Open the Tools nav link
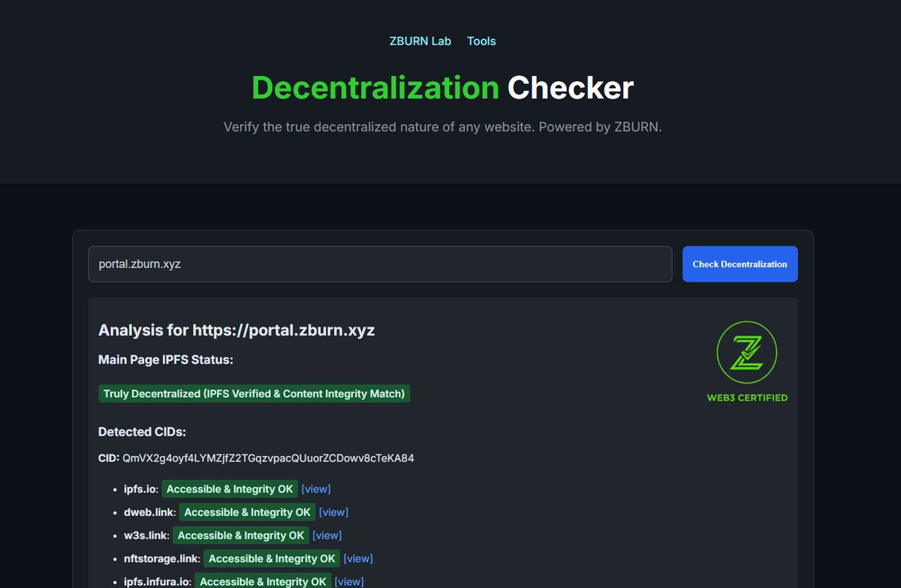 pos(481,41)
